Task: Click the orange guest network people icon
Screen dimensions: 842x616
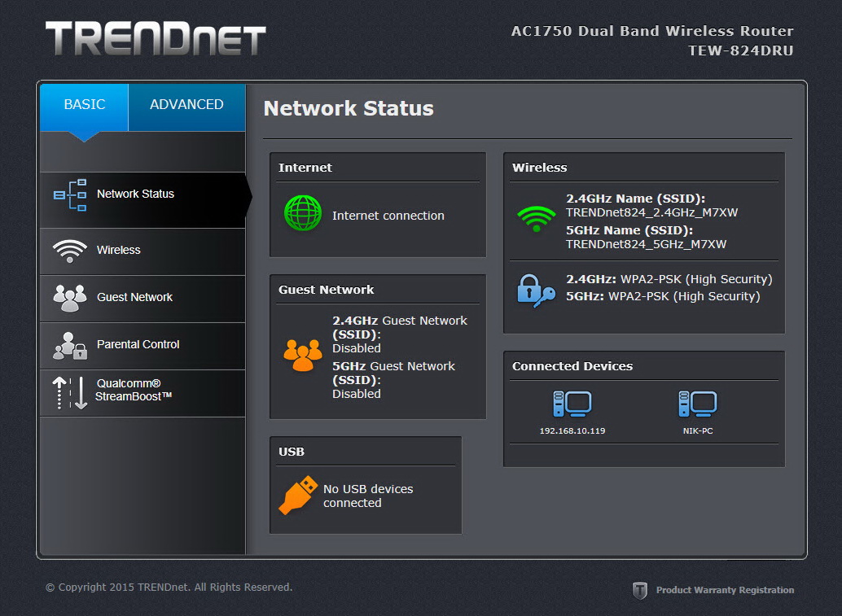Action: [x=303, y=356]
